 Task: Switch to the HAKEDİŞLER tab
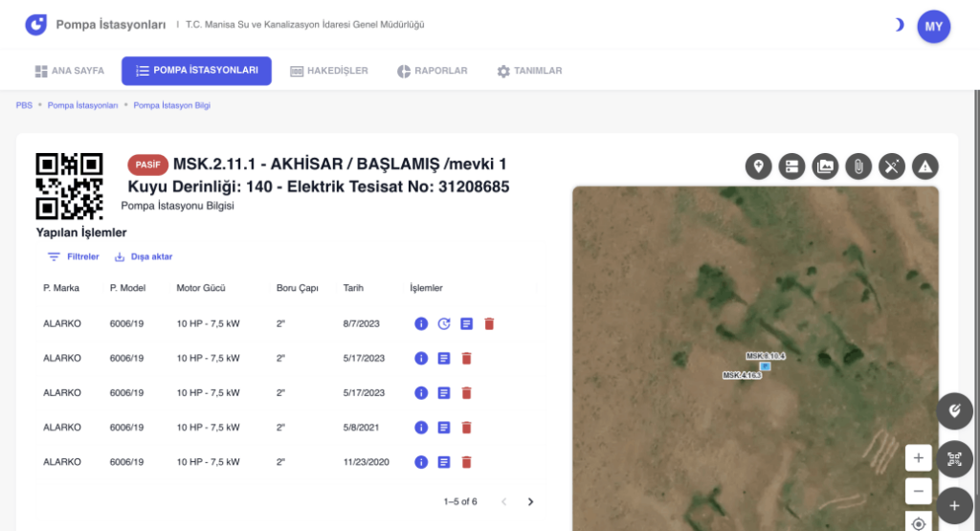tap(329, 71)
